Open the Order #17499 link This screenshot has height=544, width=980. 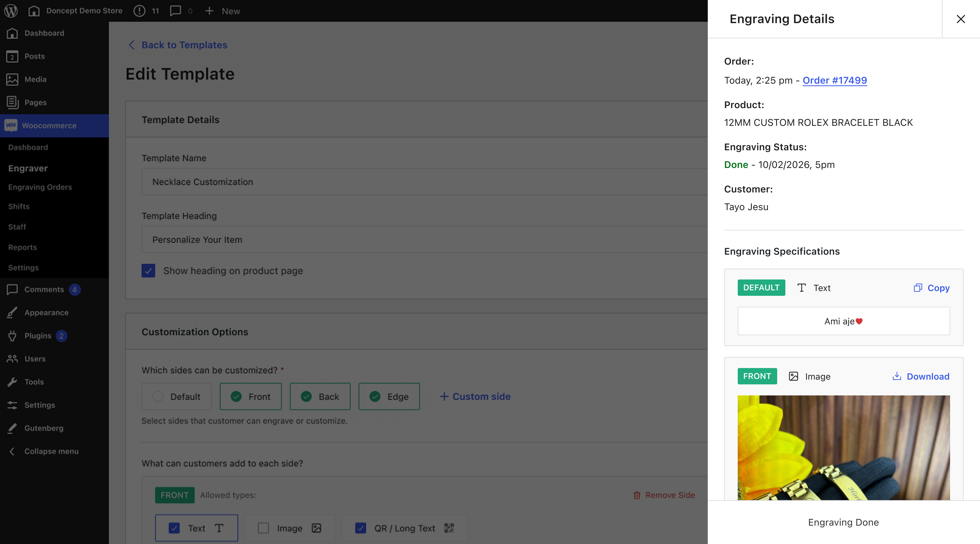pyautogui.click(x=835, y=80)
